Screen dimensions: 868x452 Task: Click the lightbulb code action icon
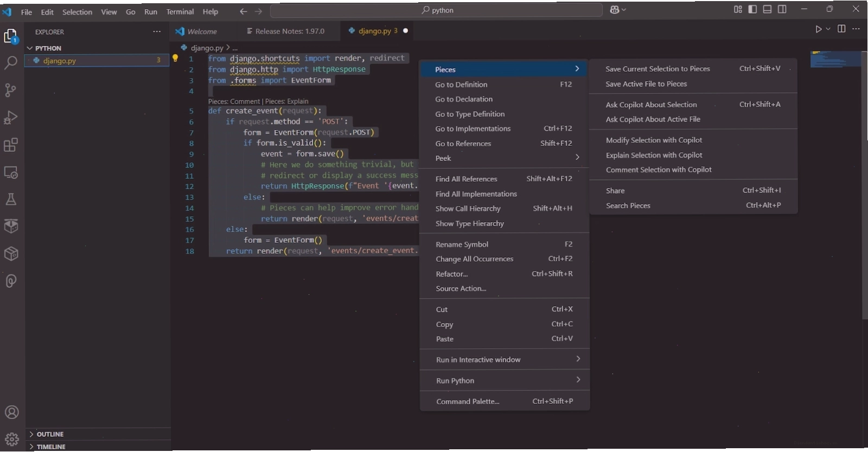tap(175, 58)
